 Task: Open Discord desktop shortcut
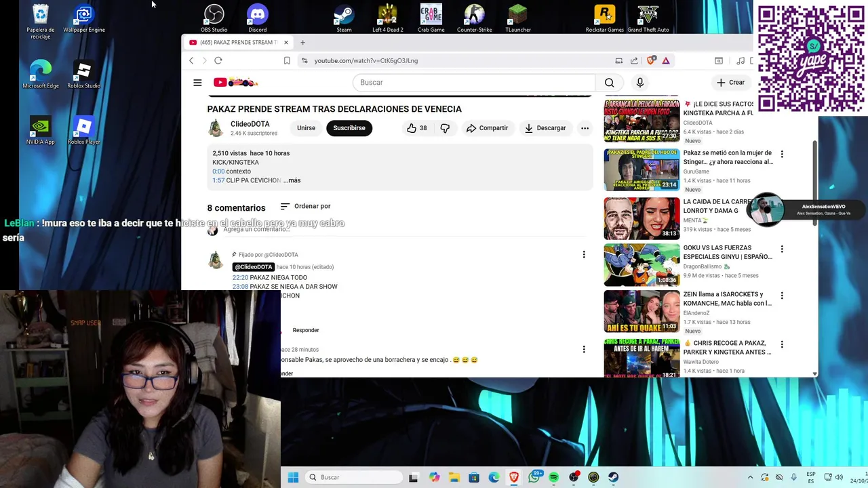(257, 18)
